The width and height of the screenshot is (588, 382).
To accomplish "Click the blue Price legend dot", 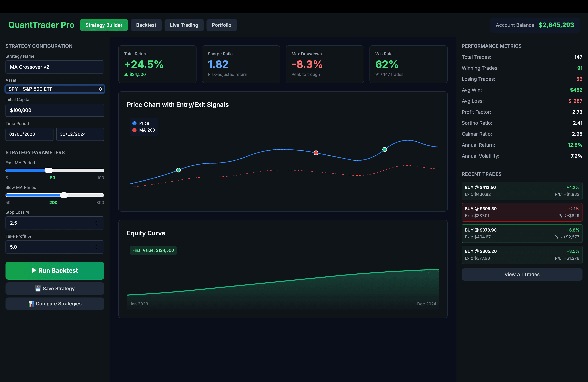I will [134, 123].
